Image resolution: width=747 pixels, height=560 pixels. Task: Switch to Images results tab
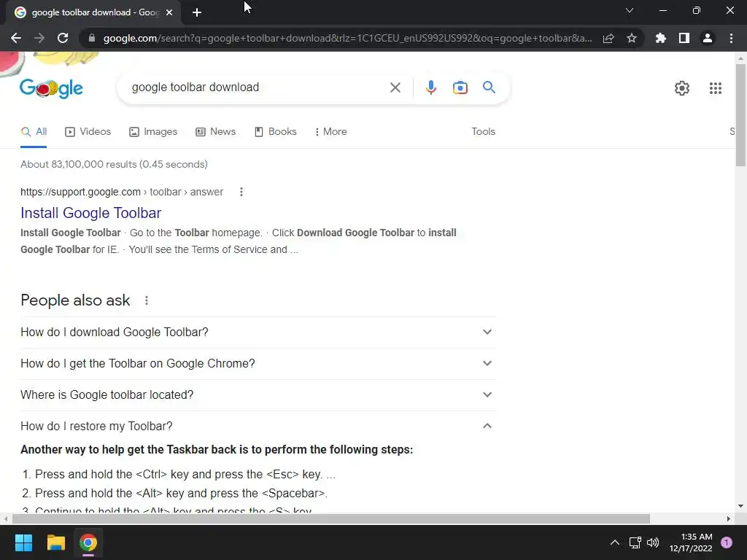(153, 132)
